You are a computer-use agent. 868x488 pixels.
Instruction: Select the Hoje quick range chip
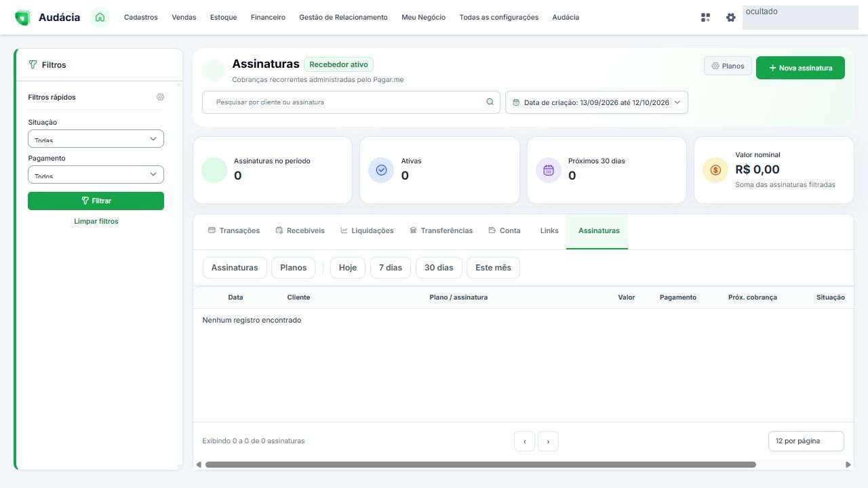[348, 268]
